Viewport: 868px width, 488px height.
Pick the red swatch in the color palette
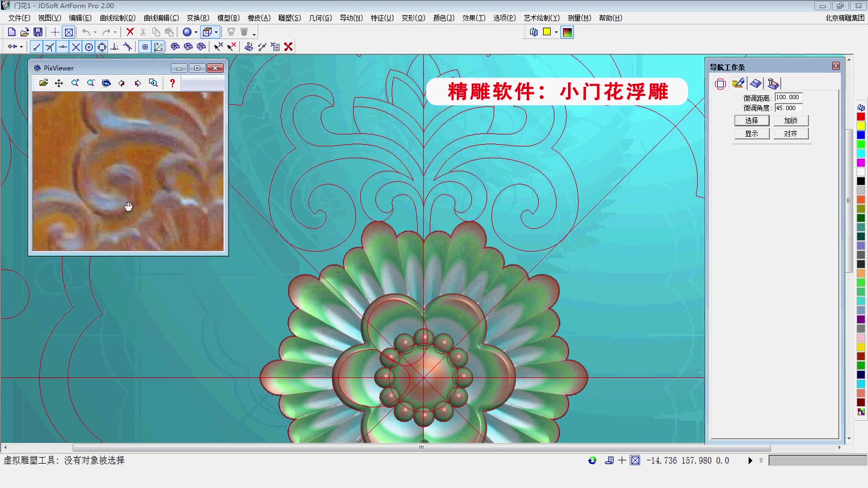coord(861,117)
